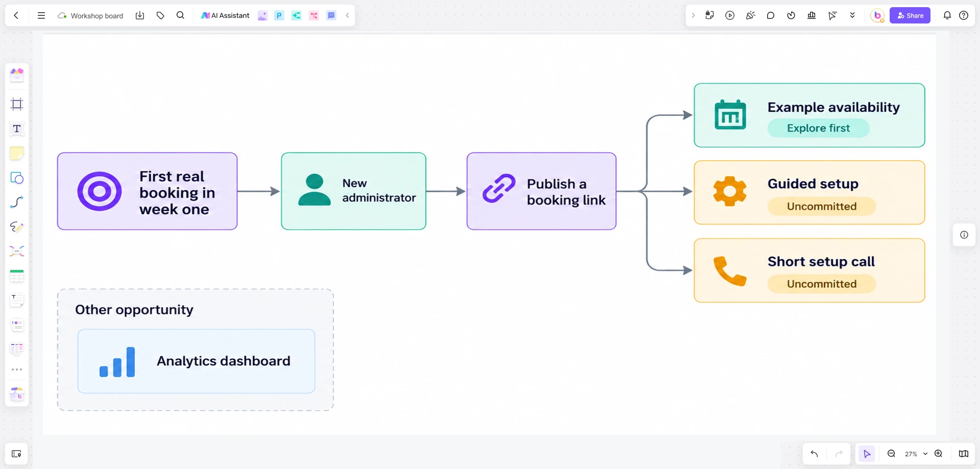
Task: Open the templates icon in sidebar
Action: (x=17, y=75)
